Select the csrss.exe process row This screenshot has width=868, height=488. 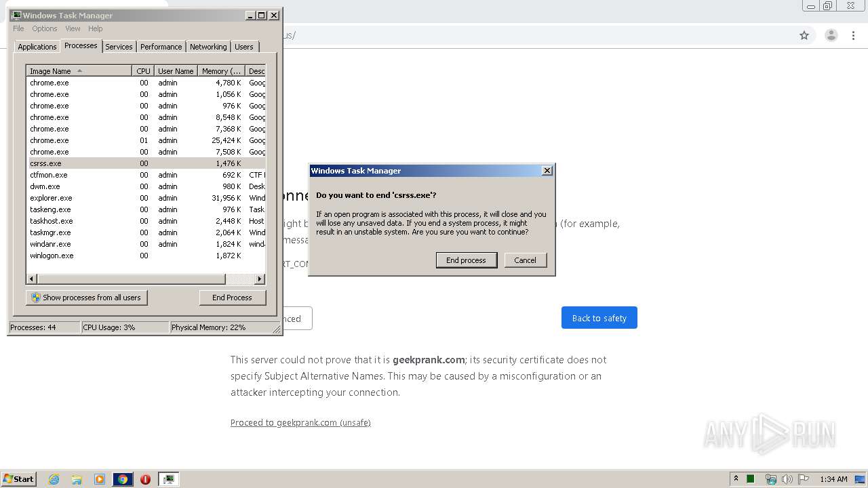(x=146, y=163)
